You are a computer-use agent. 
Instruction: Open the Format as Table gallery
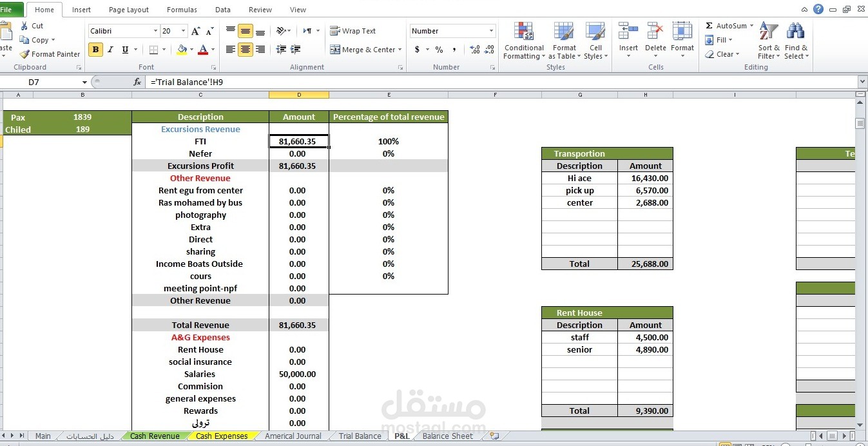click(x=564, y=41)
